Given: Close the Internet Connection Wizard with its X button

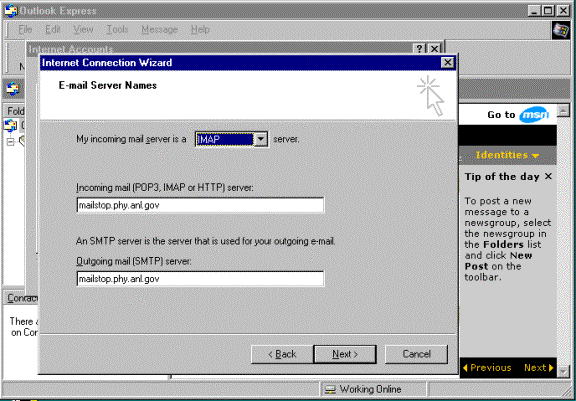Looking at the screenshot, I should (x=447, y=63).
